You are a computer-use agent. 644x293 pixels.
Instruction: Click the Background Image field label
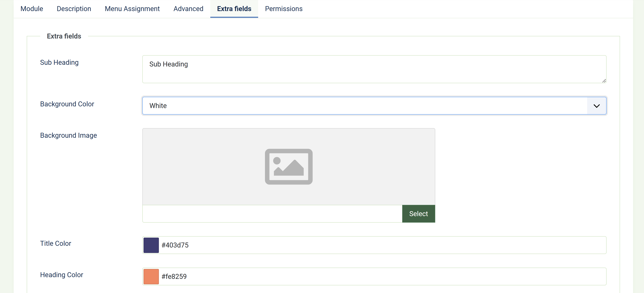coord(68,135)
